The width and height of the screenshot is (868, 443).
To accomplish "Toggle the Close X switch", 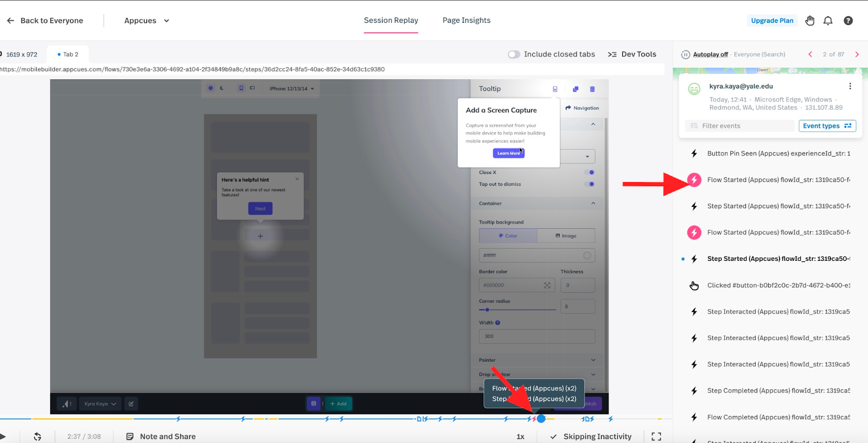I will 590,172.
